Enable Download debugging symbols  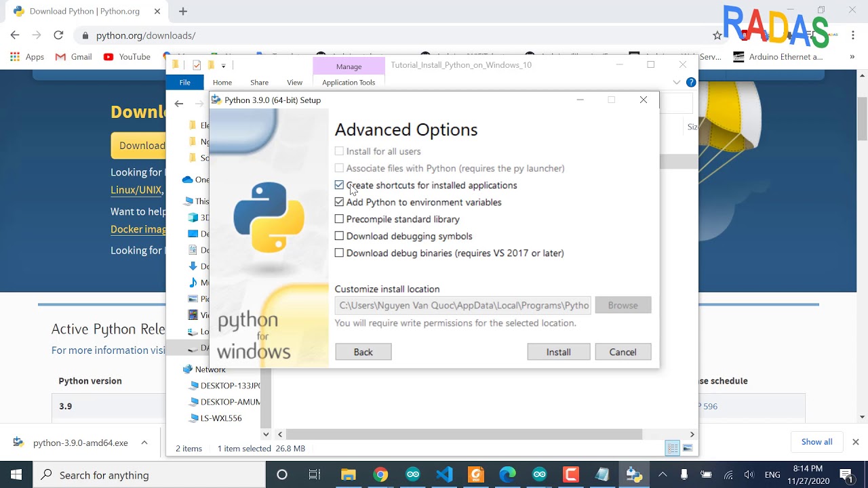pyautogui.click(x=339, y=236)
